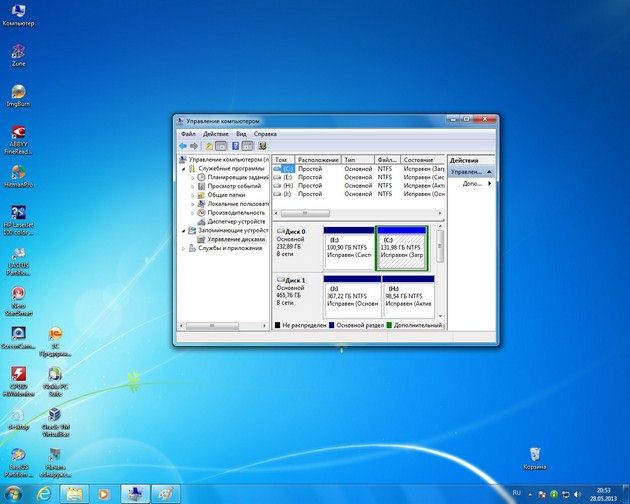
Task: Collapse Служебные программы tree node
Action: click(x=184, y=169)
